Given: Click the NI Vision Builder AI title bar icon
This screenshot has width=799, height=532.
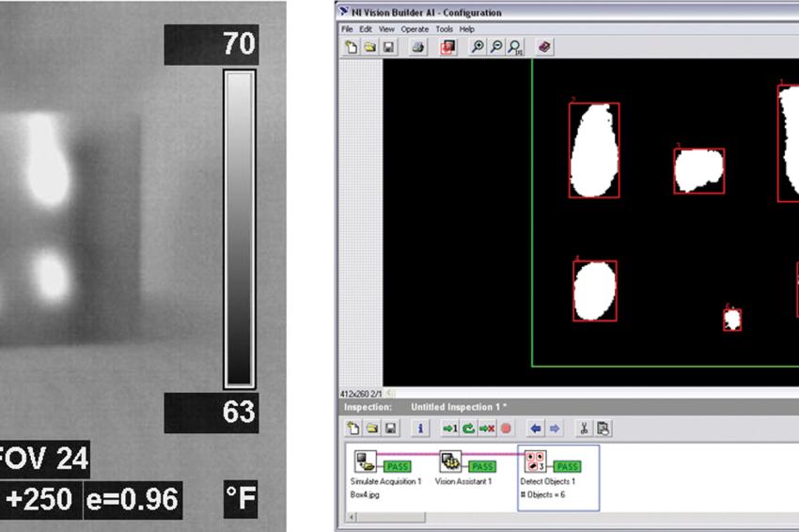Looking at the screenshot, I should tap(344, 11).
